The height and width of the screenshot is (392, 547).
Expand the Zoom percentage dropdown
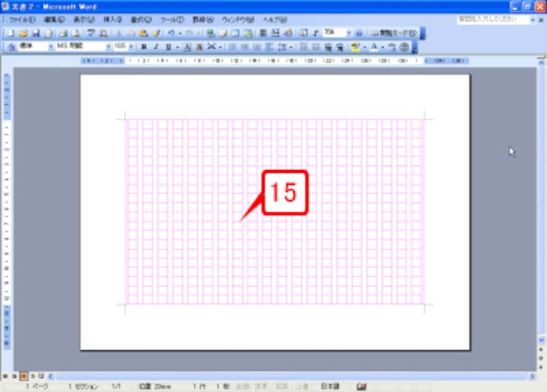(349, 33)
